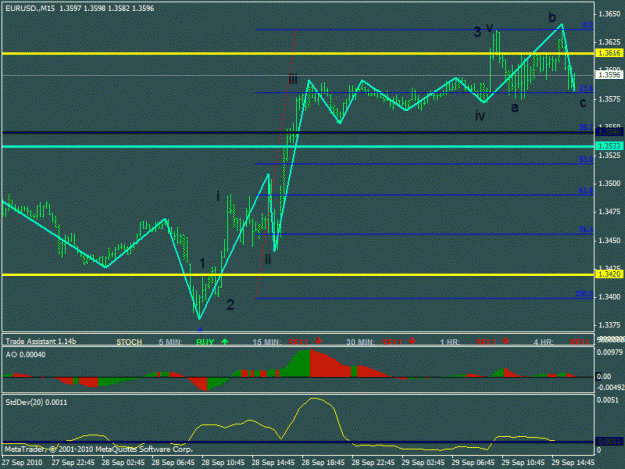Image resolution: width=625 pixels, height=469 pixels.
Task: Select the Fibonacci 38.2 level label
Action: (x=586, y=127)
